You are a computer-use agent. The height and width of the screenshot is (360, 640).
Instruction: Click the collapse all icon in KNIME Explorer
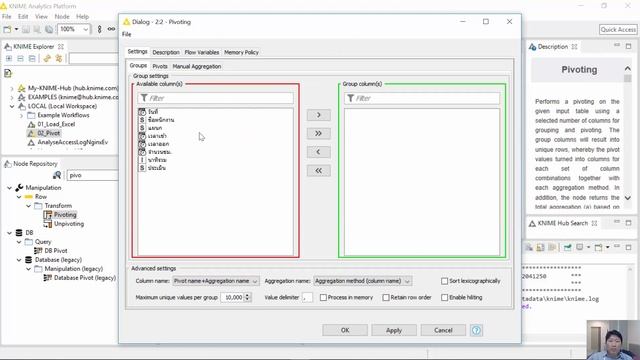pyautogui.click(x=20, y=59)
